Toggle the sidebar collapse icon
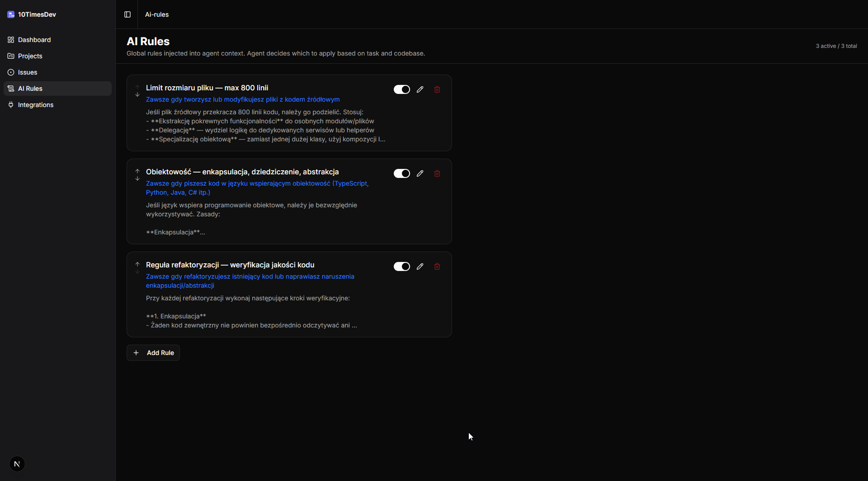 (x=127, y=14)
